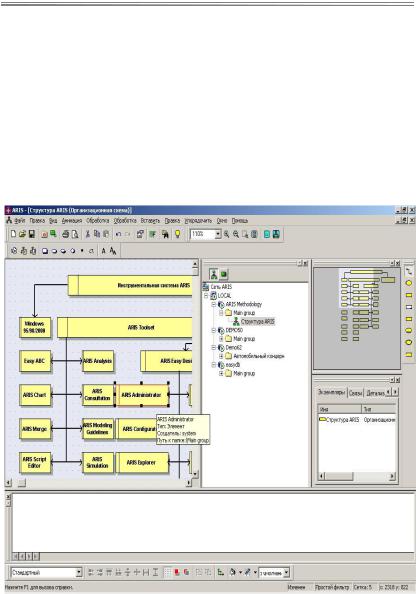Image resolution: width=416 pixels, height=594 pixels.
Task: Select the DEMO60 database in tree
Action: coord(234,330)
